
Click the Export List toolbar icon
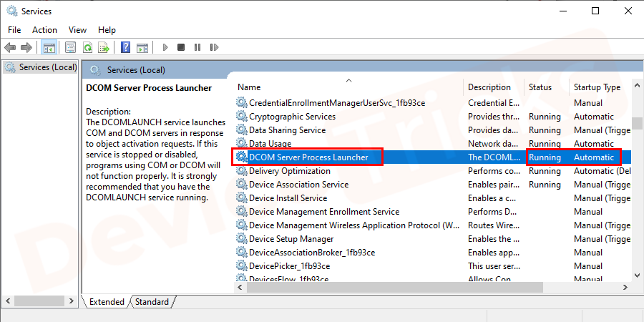coord(104,48)
